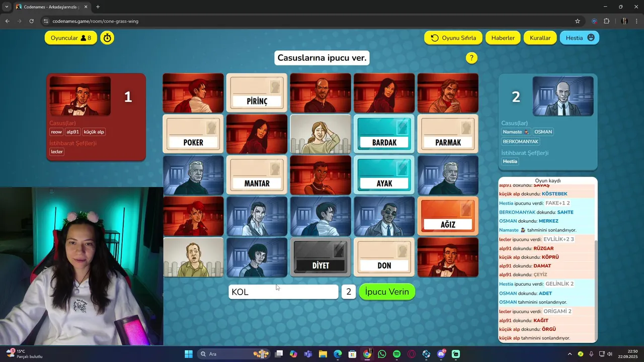Open the Windows Start menu
The width and height of the screenshot is (644, 362).
[189, 354]
